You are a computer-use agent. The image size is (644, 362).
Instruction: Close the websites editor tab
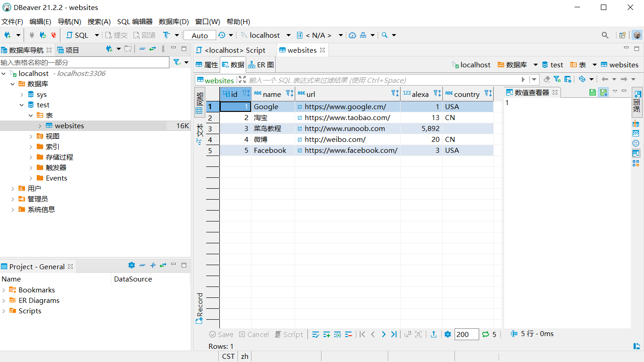pos(322,50)
